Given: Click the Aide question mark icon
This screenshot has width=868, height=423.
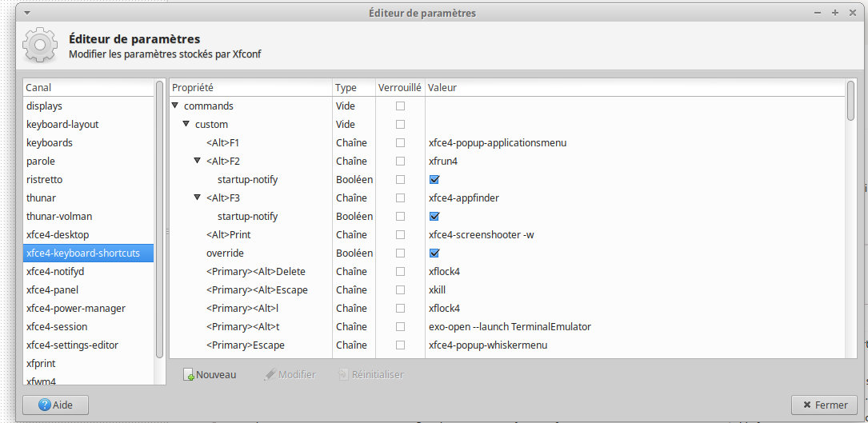Looking at the screenshot, I should click(x=45, y=405).
